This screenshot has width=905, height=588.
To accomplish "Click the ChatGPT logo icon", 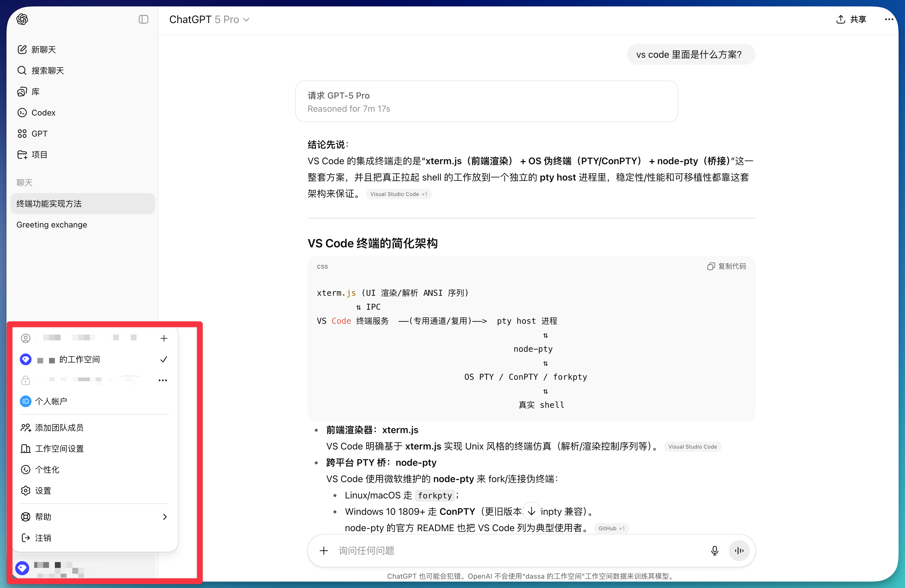I will coord(22,19).
